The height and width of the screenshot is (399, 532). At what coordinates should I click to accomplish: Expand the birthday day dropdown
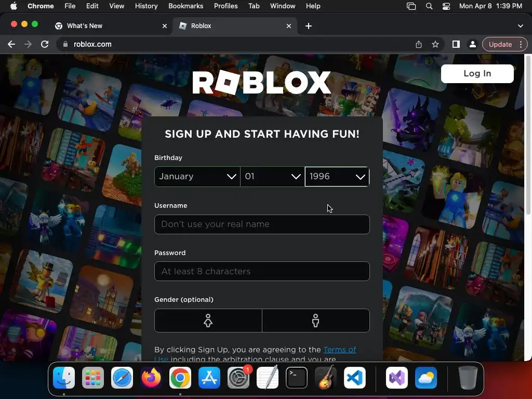click(x=272, y=177)
